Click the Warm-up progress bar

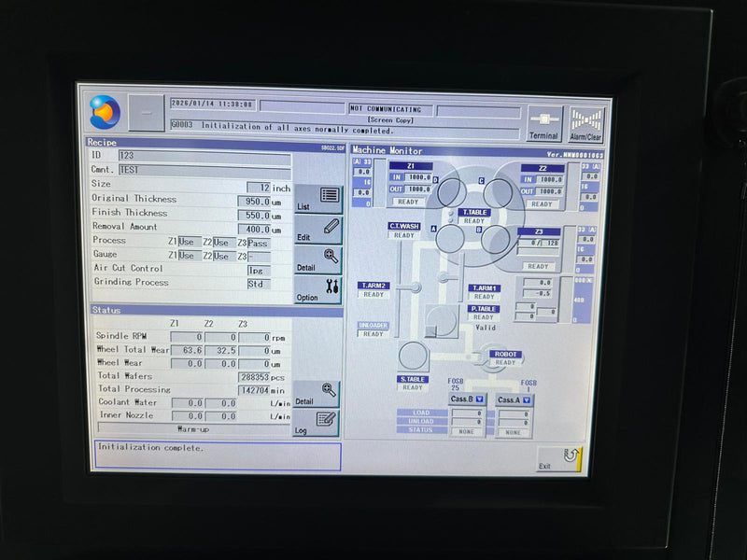[x=194, y=429]
